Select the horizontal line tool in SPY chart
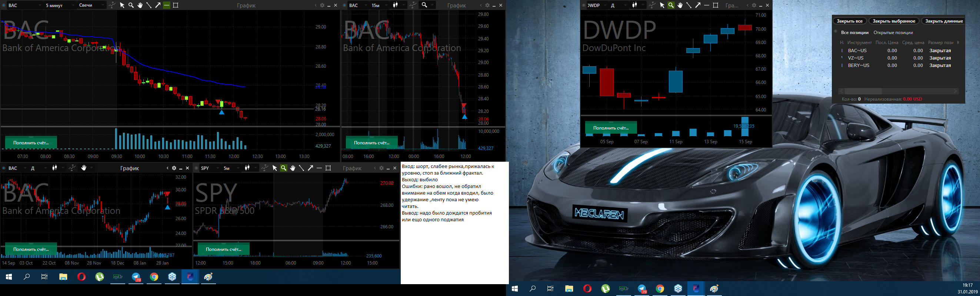This screenshot has width=980, height=296. 319,168
